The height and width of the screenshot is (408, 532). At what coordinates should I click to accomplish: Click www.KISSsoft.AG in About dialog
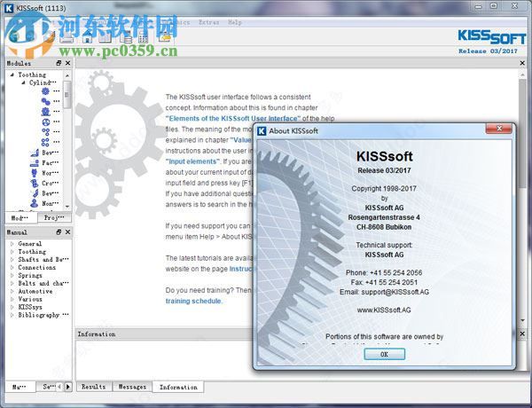(384, 310)
